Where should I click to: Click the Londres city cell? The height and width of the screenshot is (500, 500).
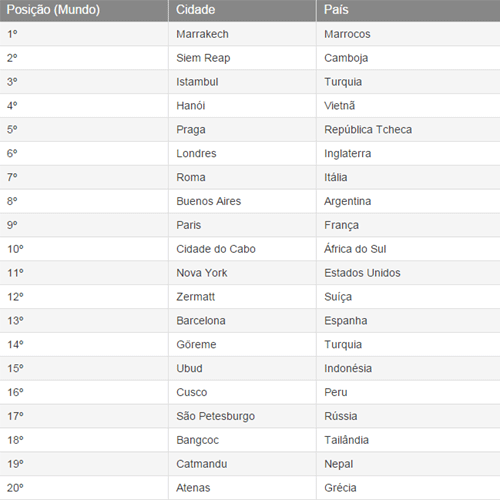tap(242, 153)
